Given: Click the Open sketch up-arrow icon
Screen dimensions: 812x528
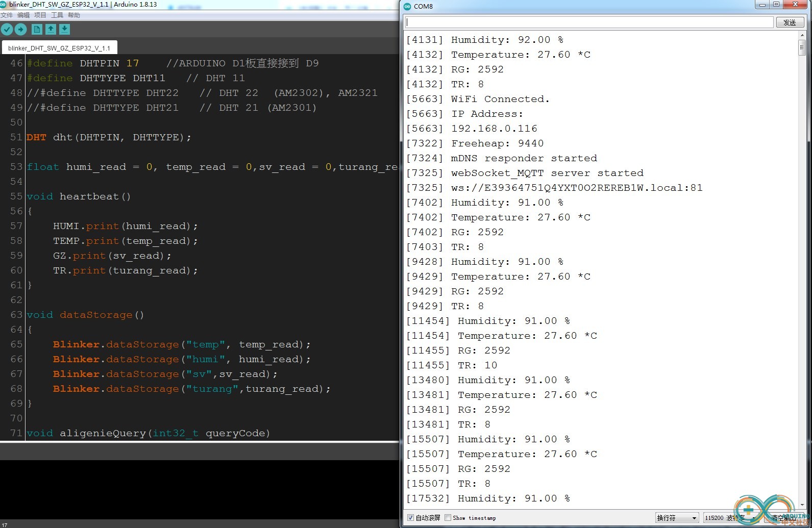Looking at the screenshot, I should coord(51,30).
